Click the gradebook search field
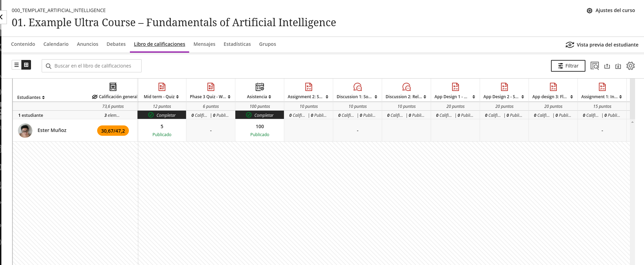Image resolution: width=644 pixels, height=265 pixels. coord(92,66)
